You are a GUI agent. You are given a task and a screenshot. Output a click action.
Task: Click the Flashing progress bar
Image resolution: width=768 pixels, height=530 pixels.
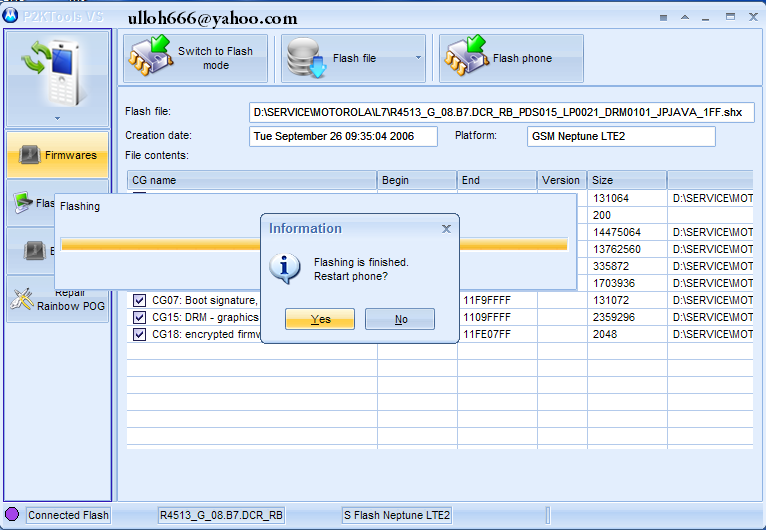point(314,244)
